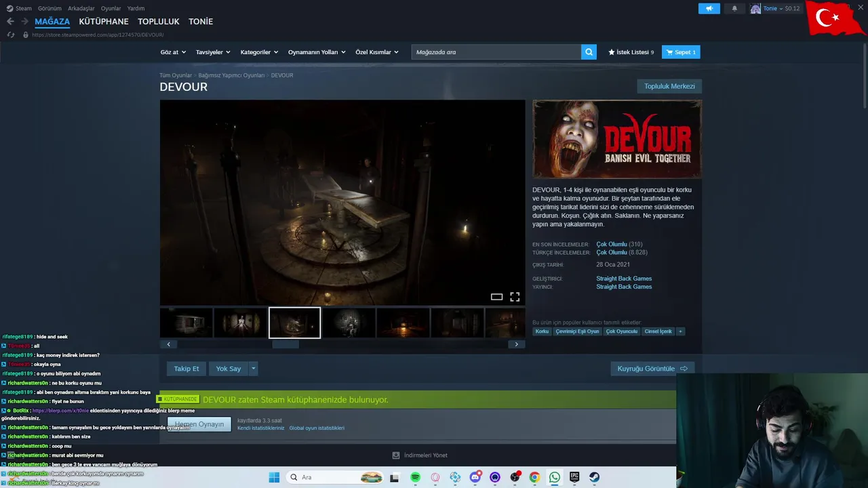Expand the Tavsiyeler dropdown

(213, 52)
